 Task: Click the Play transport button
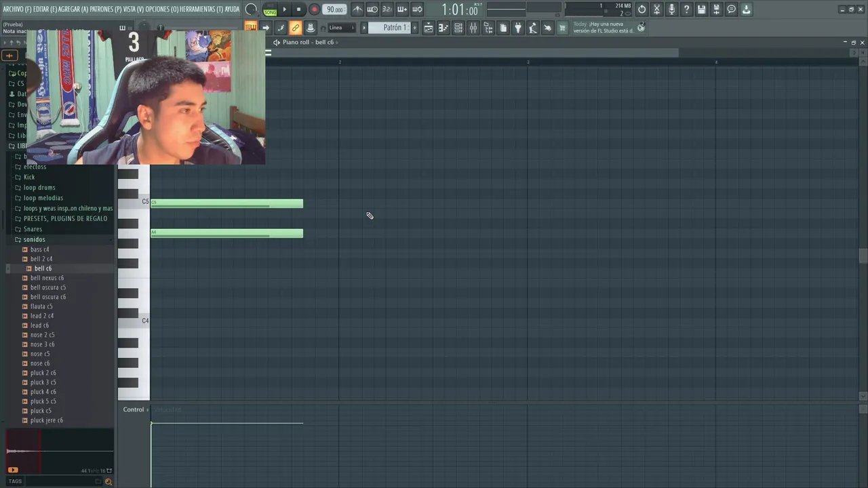tap(284, 9)
